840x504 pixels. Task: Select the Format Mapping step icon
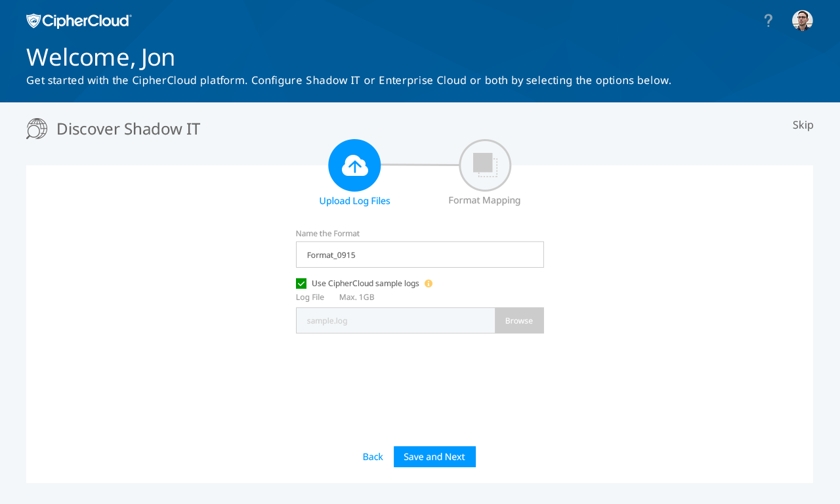tap(485, 165)
